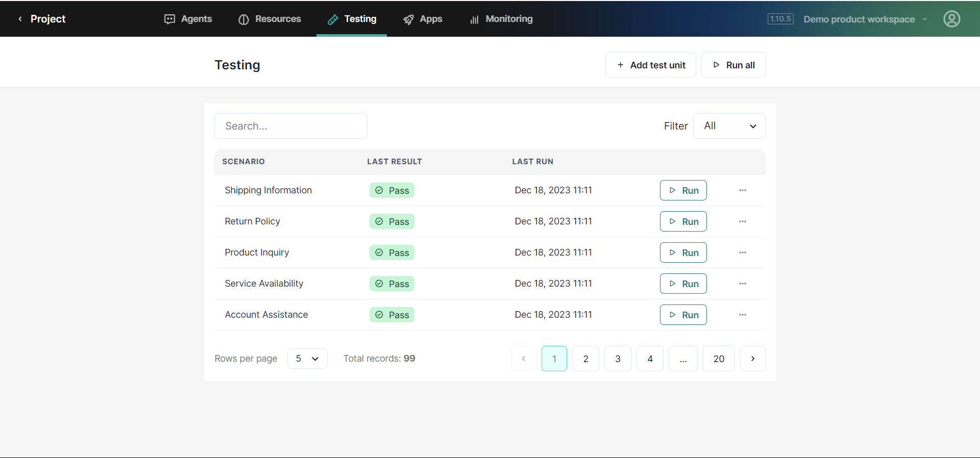Click the user profile avatar icon

(951, 19)
